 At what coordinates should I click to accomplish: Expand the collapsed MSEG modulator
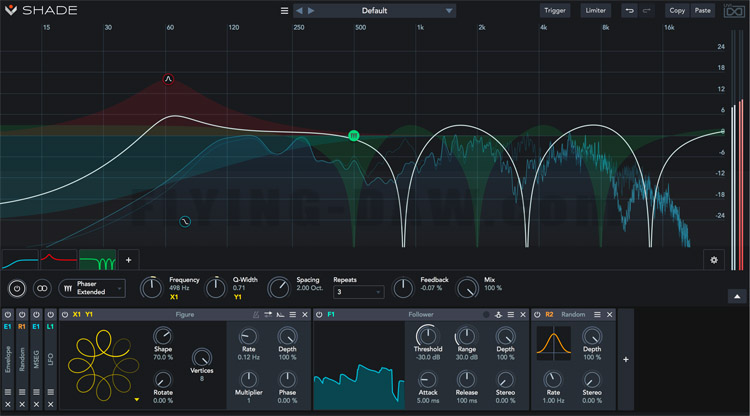pos(36,359)
